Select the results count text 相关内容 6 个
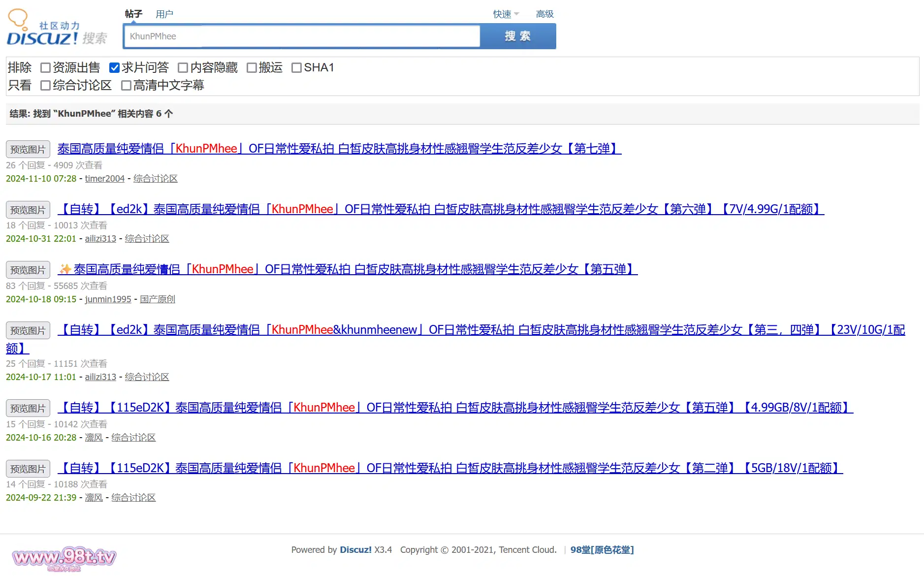The image size is (924, 576). [145, 113]
